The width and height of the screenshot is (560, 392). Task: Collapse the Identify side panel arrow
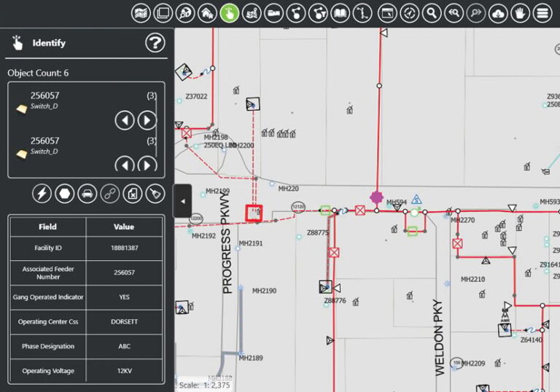click(x=182, y=201)
